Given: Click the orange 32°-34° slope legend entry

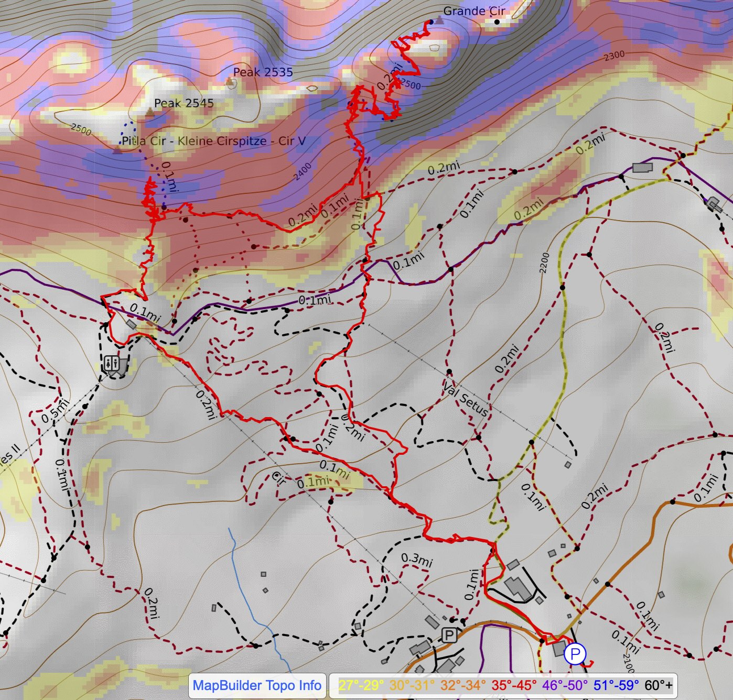Looking at the screenshot, I should 463,685.
